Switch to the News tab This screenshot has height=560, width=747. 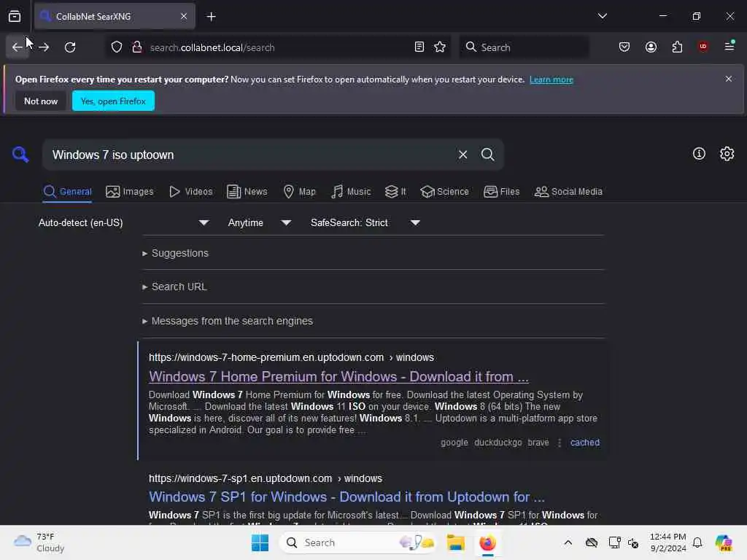tap(247, 192)
